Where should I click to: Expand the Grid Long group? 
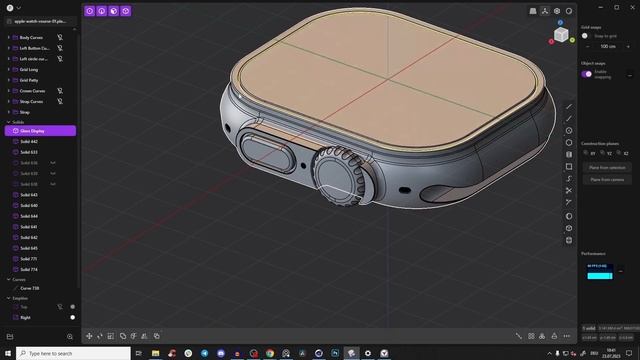(9, 69)
